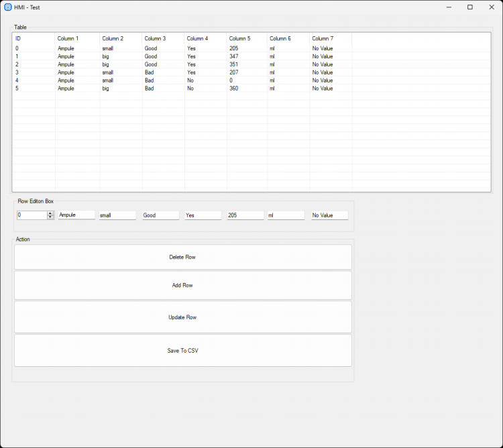The width and height of the screenshot is (503, 448).
Task: Increment the row ID with the up arrow
Action: point(50,213)
